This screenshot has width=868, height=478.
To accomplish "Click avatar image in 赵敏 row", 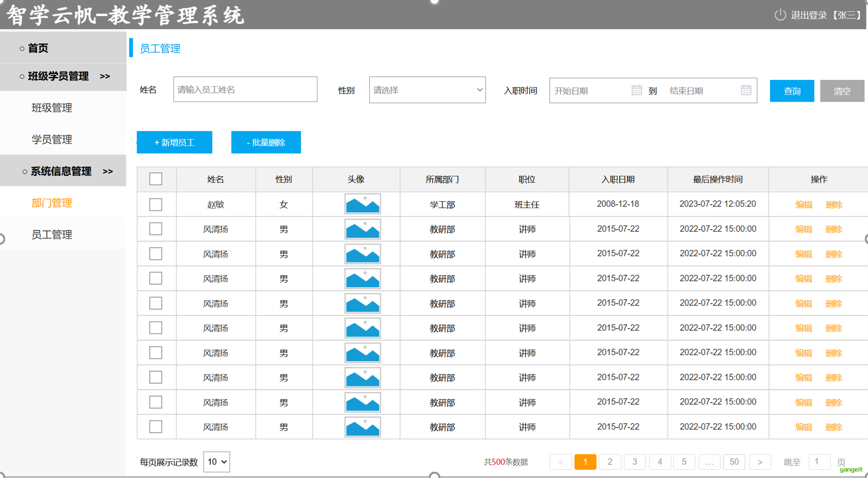I will pos(363,204).
